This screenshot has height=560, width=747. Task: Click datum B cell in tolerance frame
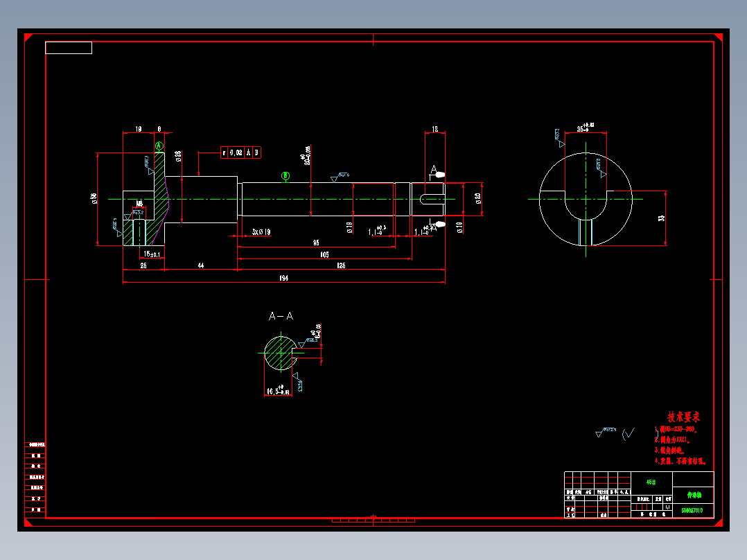pyautogui.click(x=256, y=152)
